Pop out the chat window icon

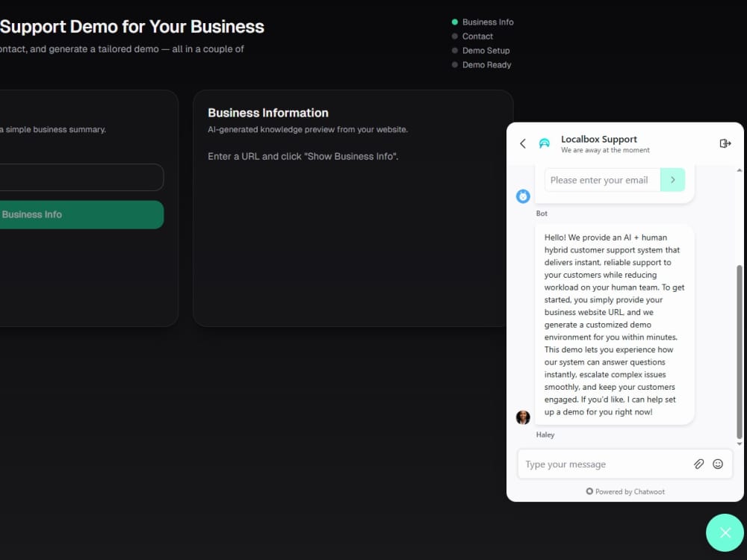tap(725, 143)
